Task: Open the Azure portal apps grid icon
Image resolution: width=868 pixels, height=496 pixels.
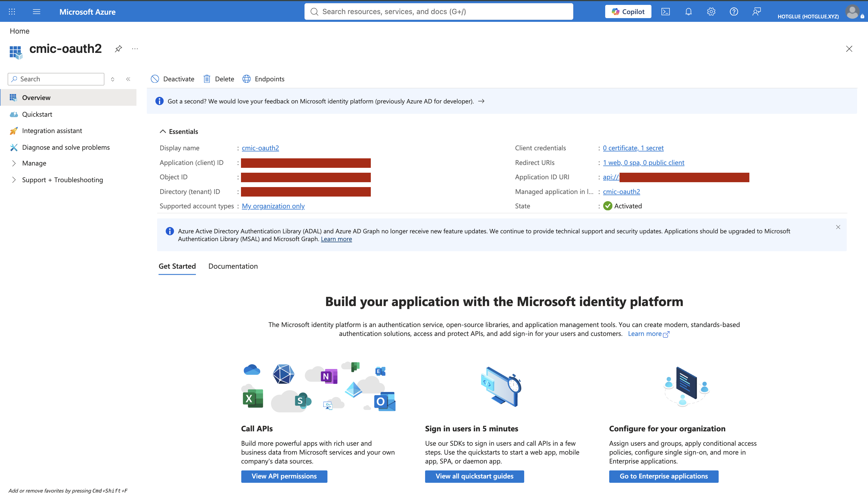Action: [12, 11]
